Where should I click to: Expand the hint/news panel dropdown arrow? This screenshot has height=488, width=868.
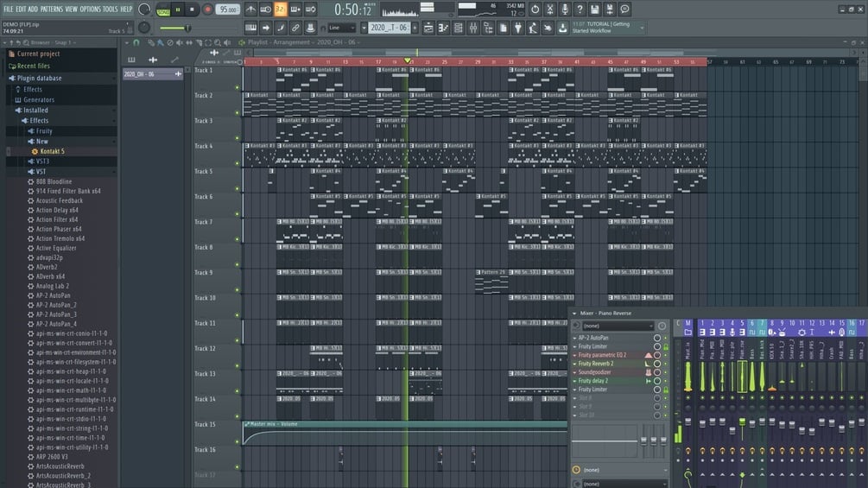(x=642, y=28)
